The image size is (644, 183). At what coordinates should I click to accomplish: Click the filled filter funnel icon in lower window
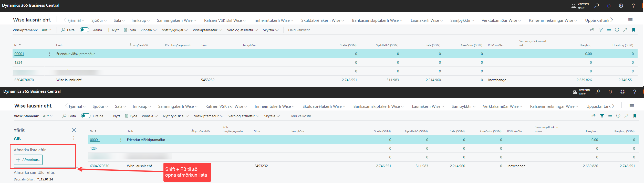602,116
